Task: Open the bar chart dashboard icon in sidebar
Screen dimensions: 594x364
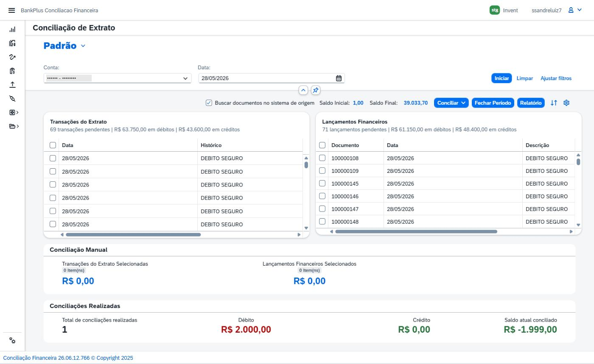Action: (12, 30)
